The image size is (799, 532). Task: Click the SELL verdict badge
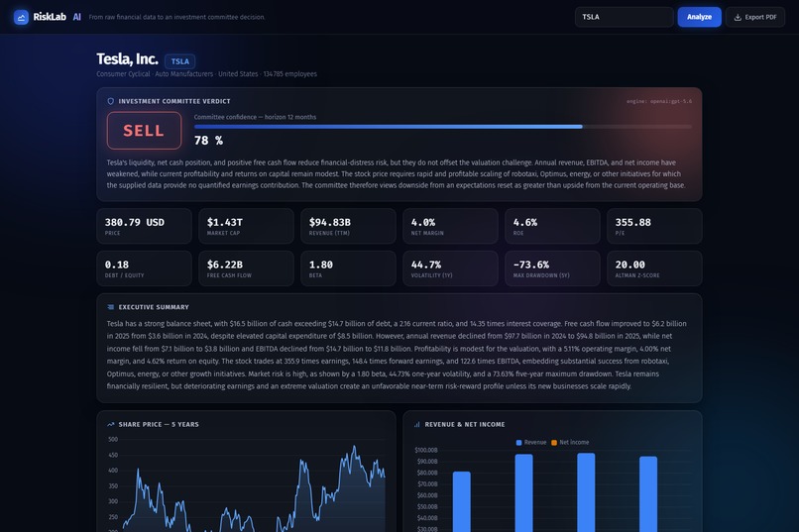[144, 131]
